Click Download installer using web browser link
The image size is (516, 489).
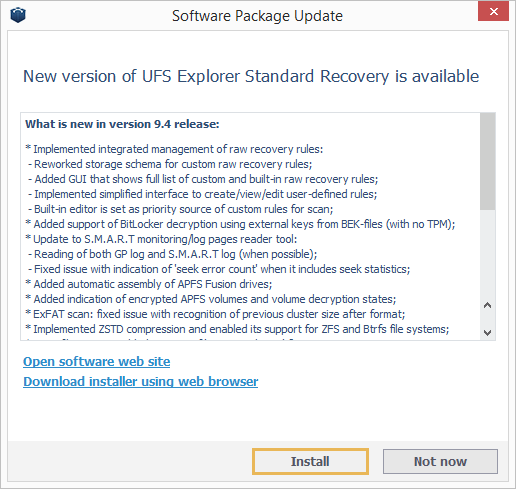coord(141,382)
